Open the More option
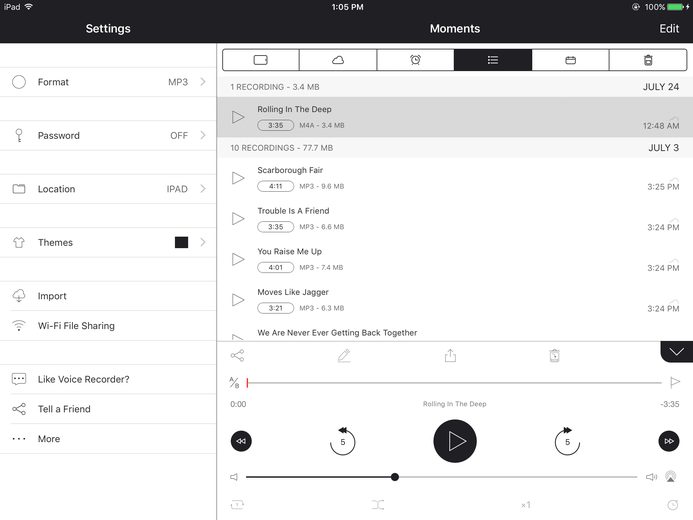693x520 pixels. pyautogui.click(x=108, y=439)
